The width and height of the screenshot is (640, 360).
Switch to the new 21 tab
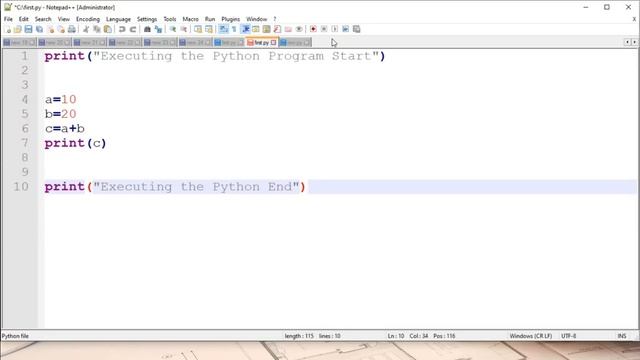point(90,42)
